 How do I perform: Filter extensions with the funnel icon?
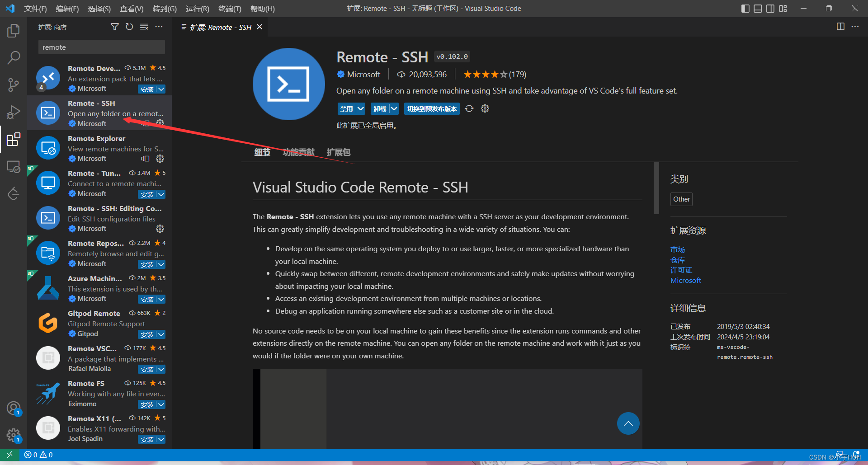click(x=115, y=27)
